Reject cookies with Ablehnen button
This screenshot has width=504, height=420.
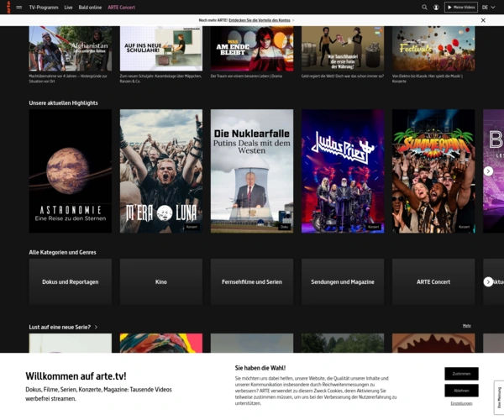[x=461, y=391]
